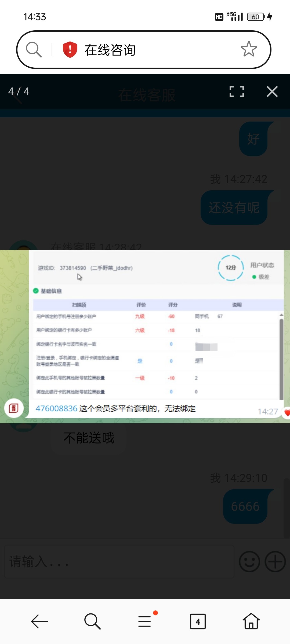290x644 pixels.
Task: Go back with the bottom arrow
Action: tap(39, 621)
